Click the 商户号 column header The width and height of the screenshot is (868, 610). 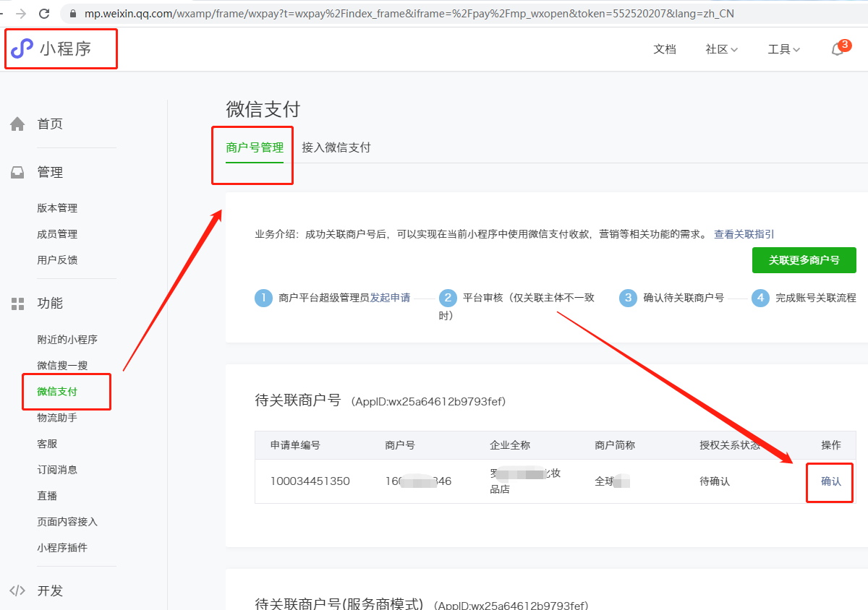tap(400, 445)
